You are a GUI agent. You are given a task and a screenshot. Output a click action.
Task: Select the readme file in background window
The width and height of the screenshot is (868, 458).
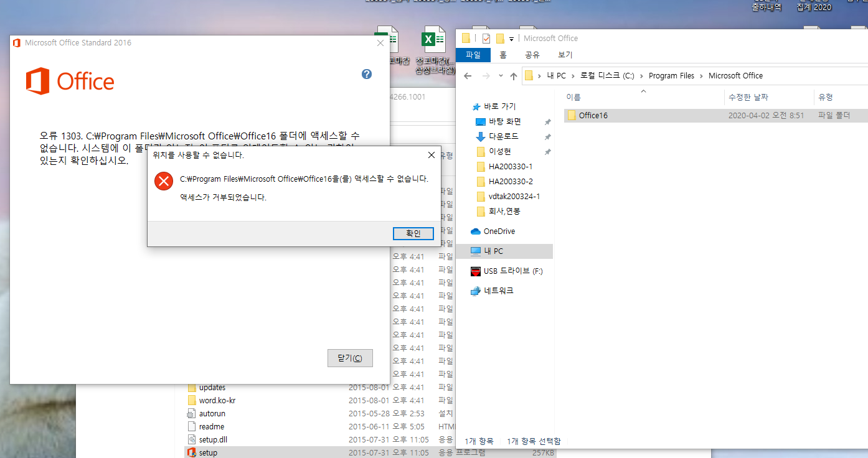212,426
